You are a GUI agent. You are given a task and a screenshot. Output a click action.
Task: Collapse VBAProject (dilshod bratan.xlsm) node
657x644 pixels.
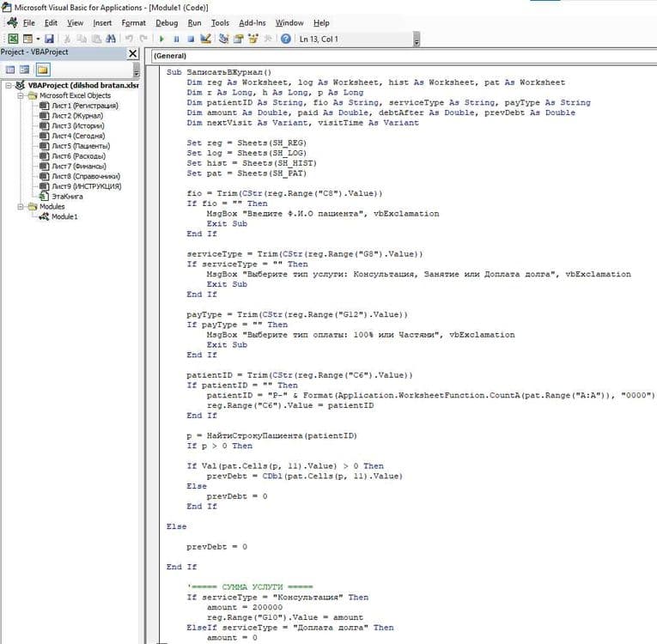[x=8, y=86]
